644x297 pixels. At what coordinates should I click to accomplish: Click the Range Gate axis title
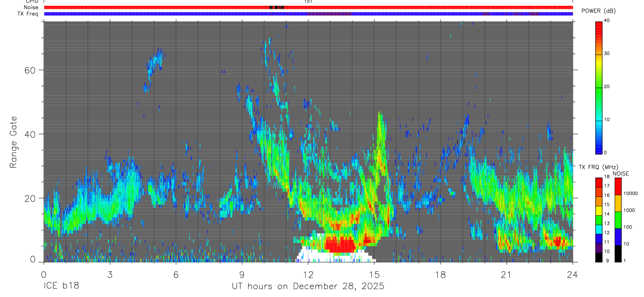click(14, 142)
